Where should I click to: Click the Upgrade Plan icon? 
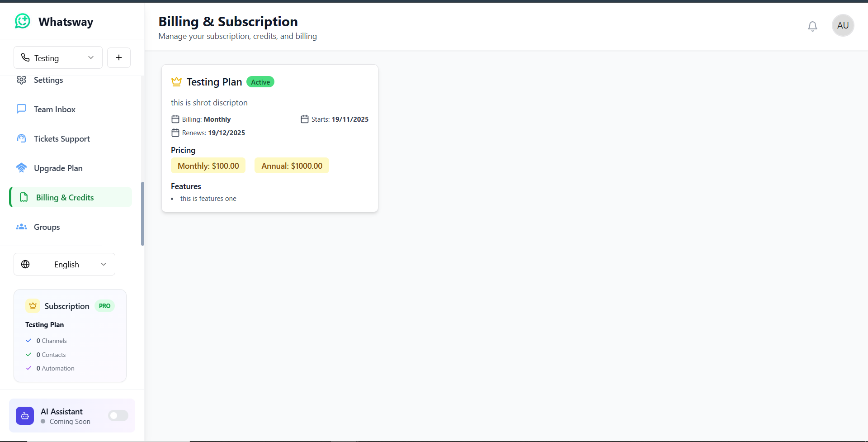point(21,168)
